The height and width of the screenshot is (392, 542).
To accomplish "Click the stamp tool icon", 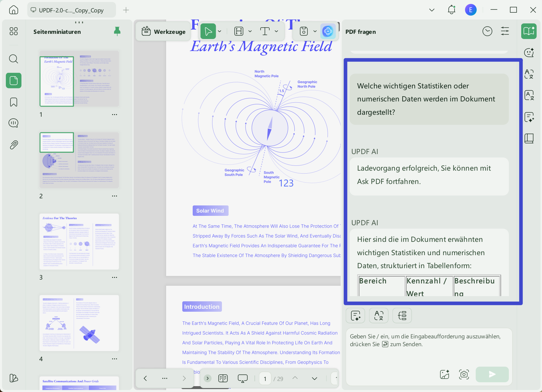I will click(x=304, y=31).
